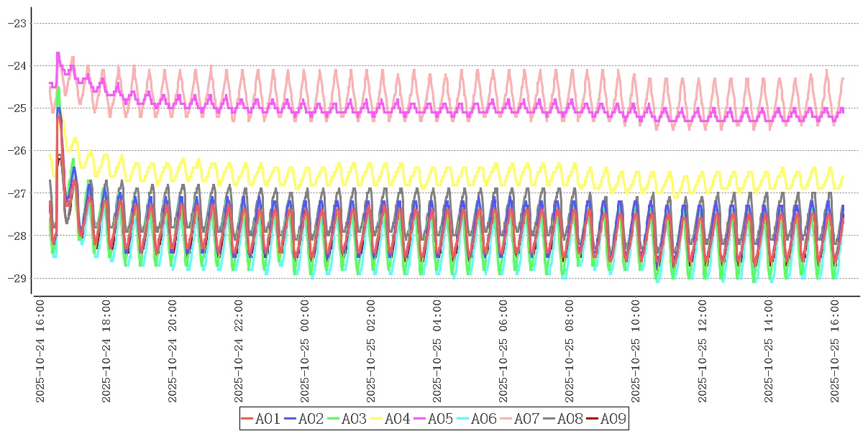This screenshot has width=868, height=431.
Task: Click the 2025-10-25 16:00 time label
Action: [x=834, y=352]
